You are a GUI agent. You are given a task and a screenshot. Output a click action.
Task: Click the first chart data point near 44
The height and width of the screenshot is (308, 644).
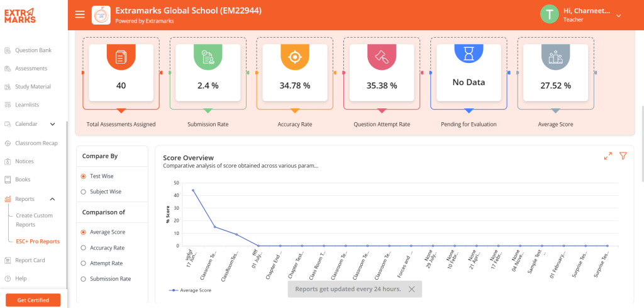tap(193, 190)
